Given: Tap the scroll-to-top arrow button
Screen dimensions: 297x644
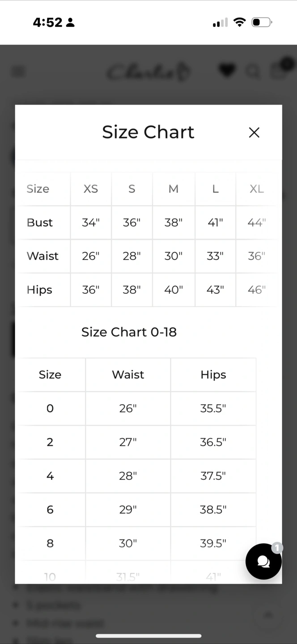Looking at the screenshot, I should coord(268,614).
